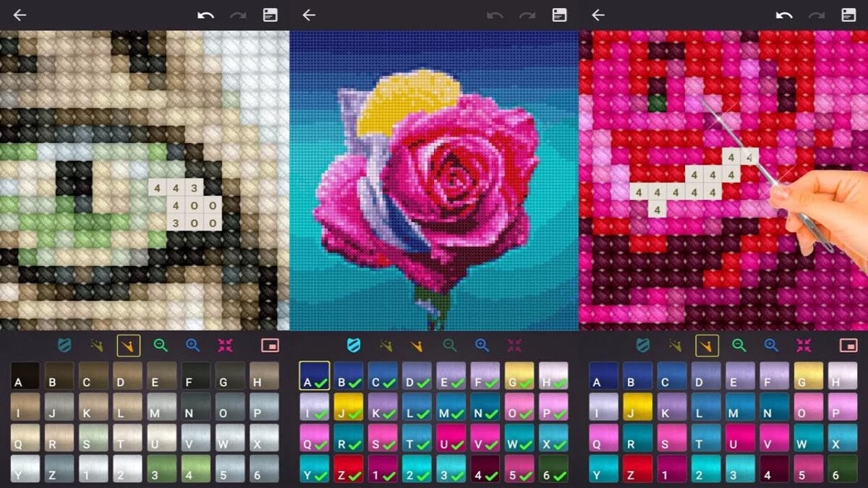Viewport: 868px width, 488px height.
Task: Zoom out in middle rose panel
Action: point(450,346)
